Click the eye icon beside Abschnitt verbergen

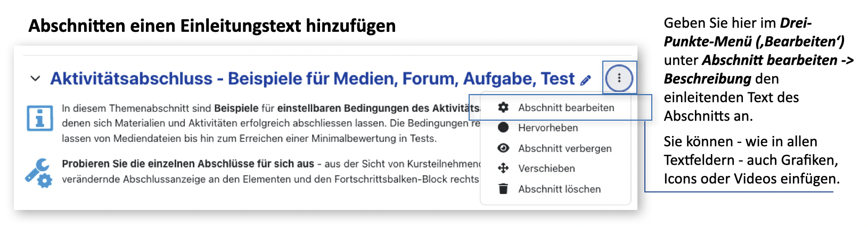(x=503, y=148)
